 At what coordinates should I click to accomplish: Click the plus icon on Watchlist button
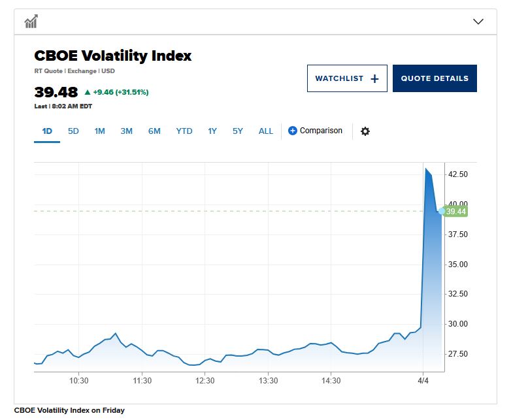coord(374,78)
